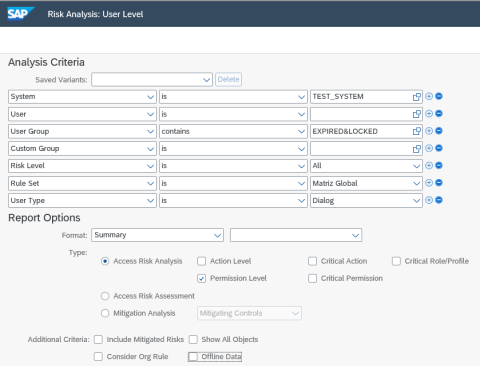Open the Summary format dropdown
This screenshot has height=366, width=480.
pyautogui.click(x=217, y=235)
